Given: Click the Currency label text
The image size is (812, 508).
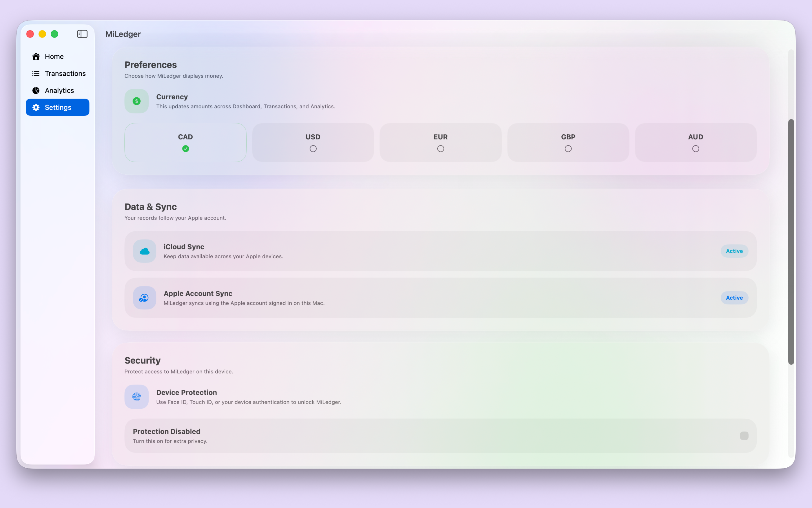Looking at the screenshot, I should coord(172,97).
